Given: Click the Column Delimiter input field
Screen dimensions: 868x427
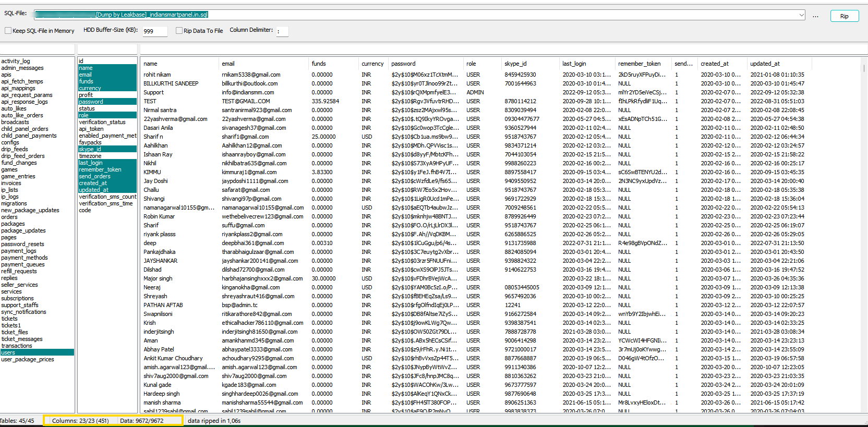Looking at the screenshot, I should coord(282,31).
